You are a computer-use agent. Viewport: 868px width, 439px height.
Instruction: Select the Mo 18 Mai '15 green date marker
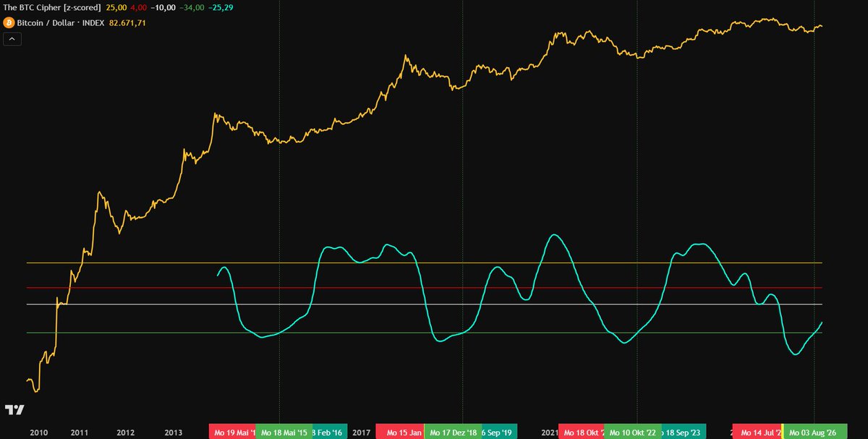coord(284,432)
